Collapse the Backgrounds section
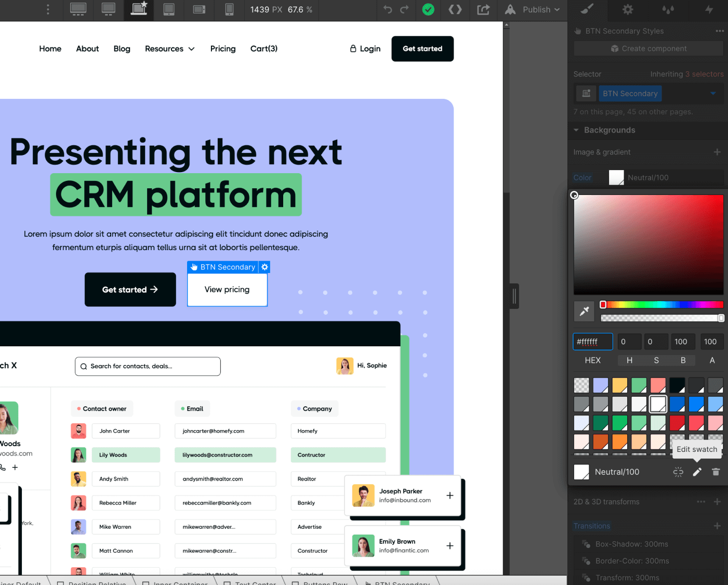 click(x=576, y=130)
